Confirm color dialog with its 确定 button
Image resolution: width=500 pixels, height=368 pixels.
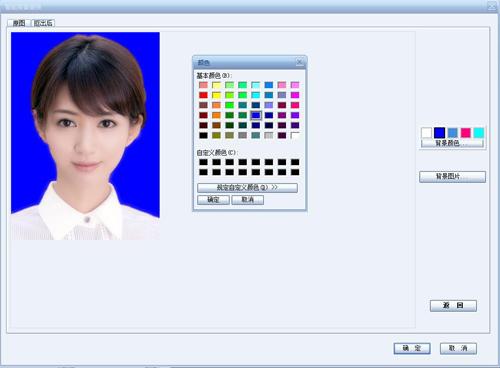pos(213,200)
